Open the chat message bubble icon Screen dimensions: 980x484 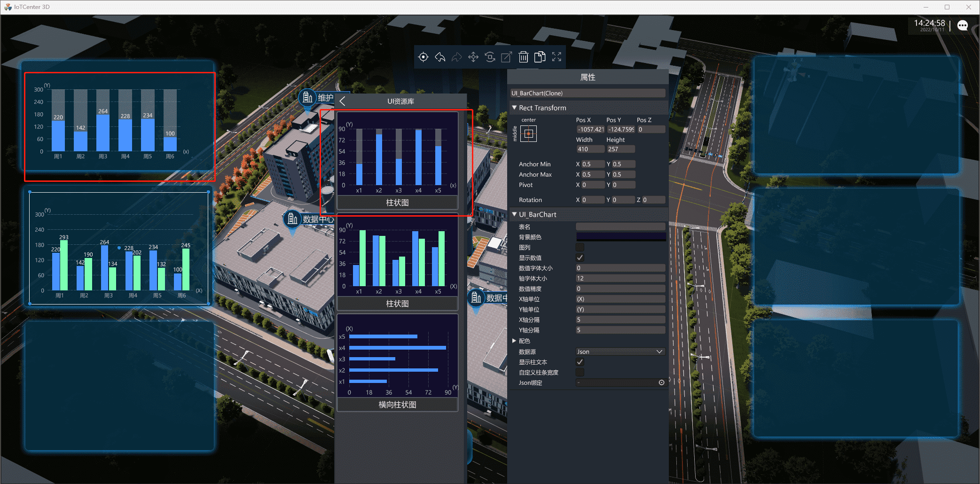pos(963,26)
